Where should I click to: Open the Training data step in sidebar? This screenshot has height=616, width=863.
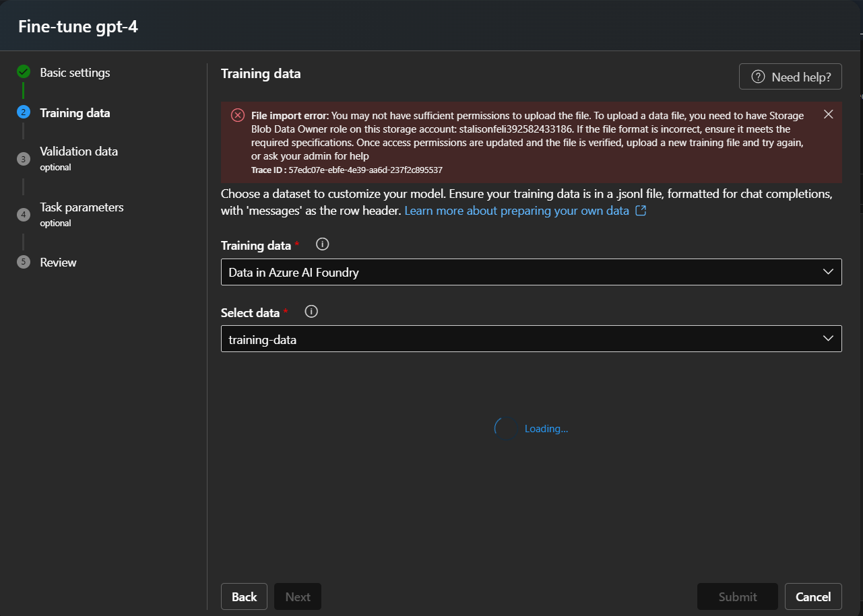75,112
